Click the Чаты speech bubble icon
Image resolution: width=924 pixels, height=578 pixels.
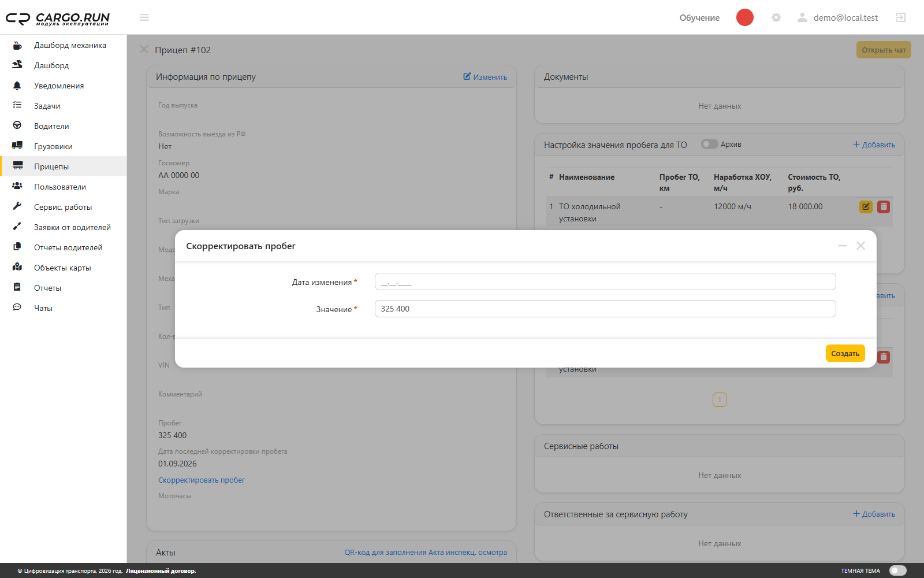coord(17,307)
